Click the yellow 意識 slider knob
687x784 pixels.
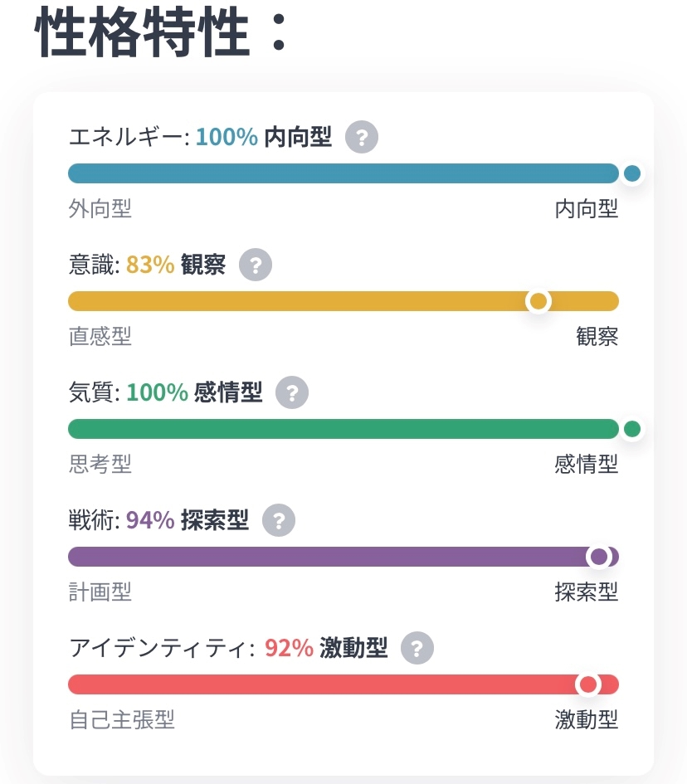[x=538, y=301]
